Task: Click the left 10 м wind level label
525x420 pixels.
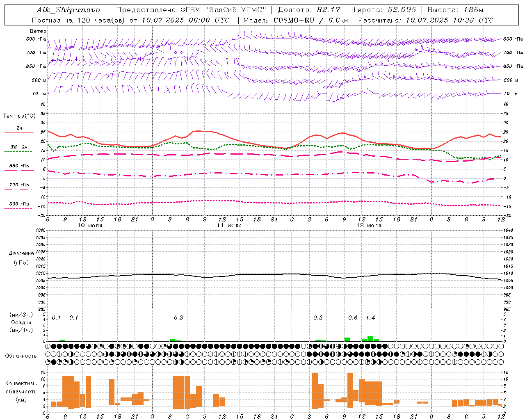Action: point(39,94)
